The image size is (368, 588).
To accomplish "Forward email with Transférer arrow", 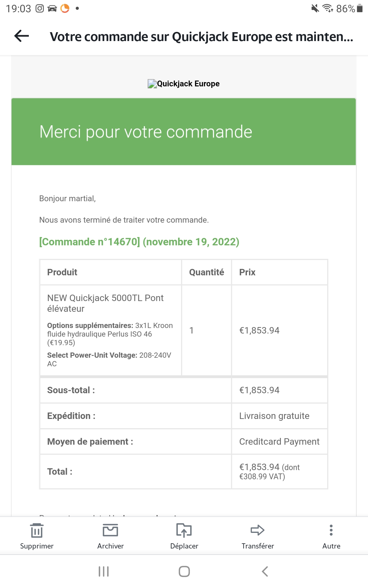I will [x=258, y=536].
